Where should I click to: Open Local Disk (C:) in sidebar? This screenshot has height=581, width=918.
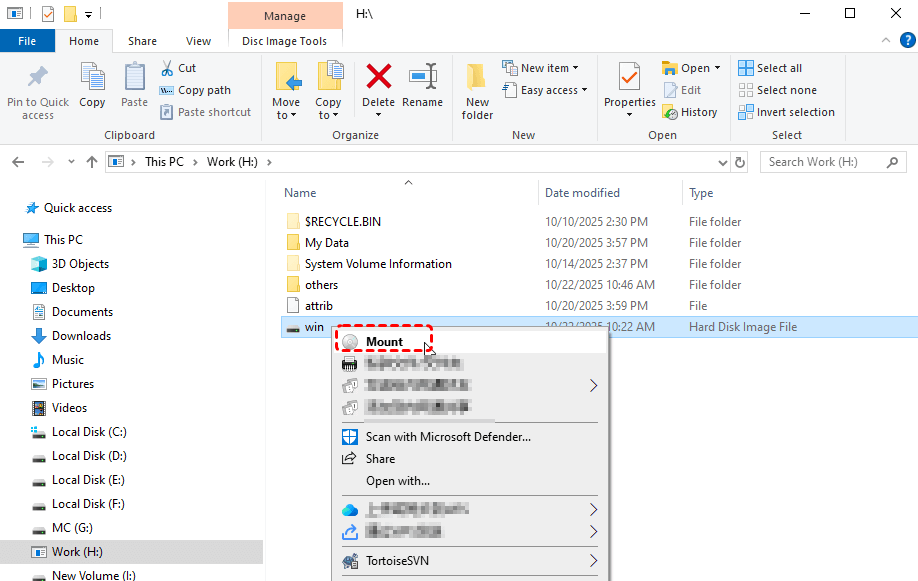point(89,432)
